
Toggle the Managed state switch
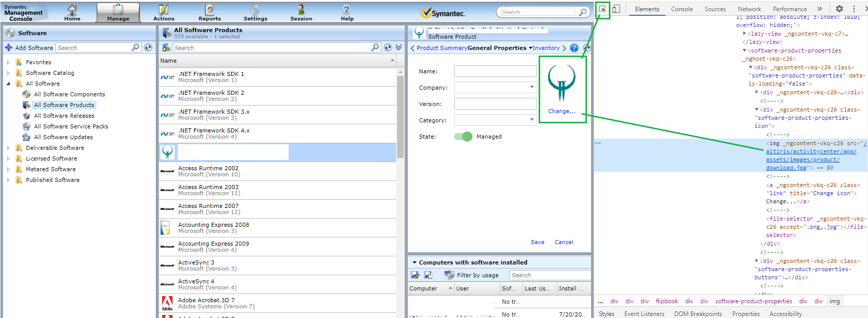click(463, 137)
